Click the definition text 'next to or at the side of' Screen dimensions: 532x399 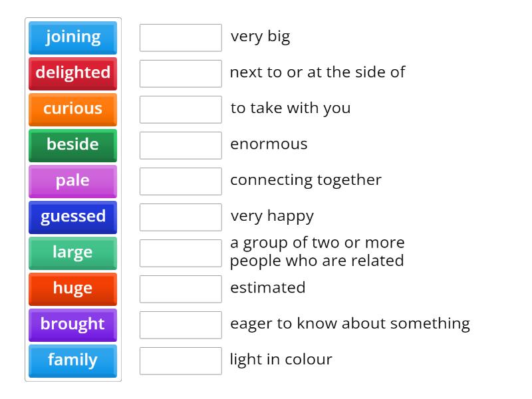click(x=318, y=72)
